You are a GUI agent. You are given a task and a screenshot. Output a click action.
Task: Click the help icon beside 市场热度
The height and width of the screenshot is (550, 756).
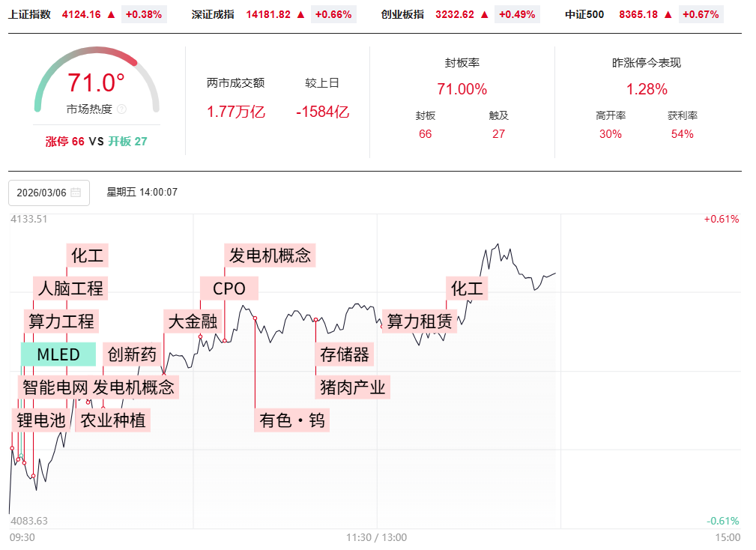pos(122,109)
